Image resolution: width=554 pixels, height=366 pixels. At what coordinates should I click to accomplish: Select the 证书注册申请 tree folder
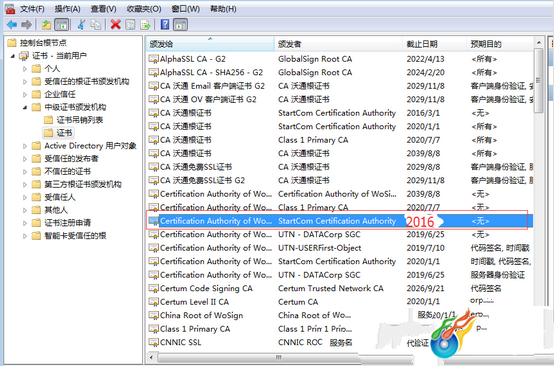click(67, 223)
